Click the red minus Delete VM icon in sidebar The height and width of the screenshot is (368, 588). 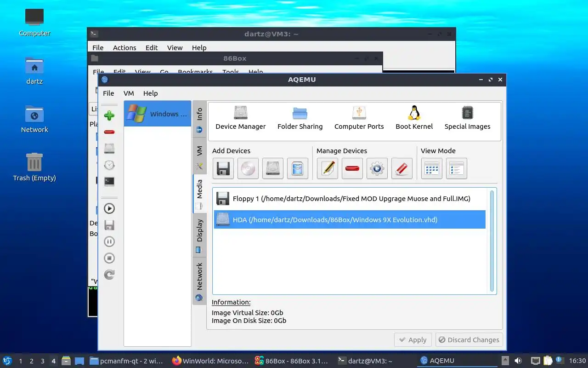pos(109,132)
